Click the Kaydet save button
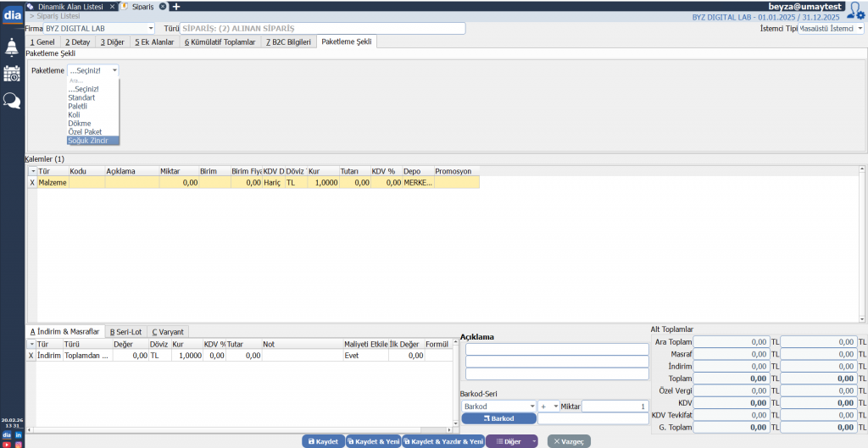This screenshot has width=868, height=448. pos(323,441)
